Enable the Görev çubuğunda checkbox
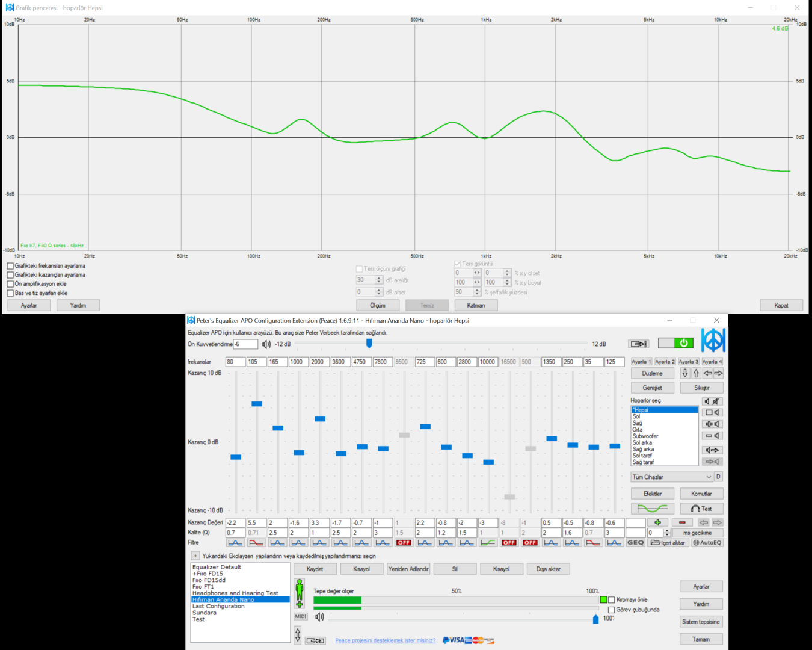The image size is (812, 650). click(x=612, y=610)
